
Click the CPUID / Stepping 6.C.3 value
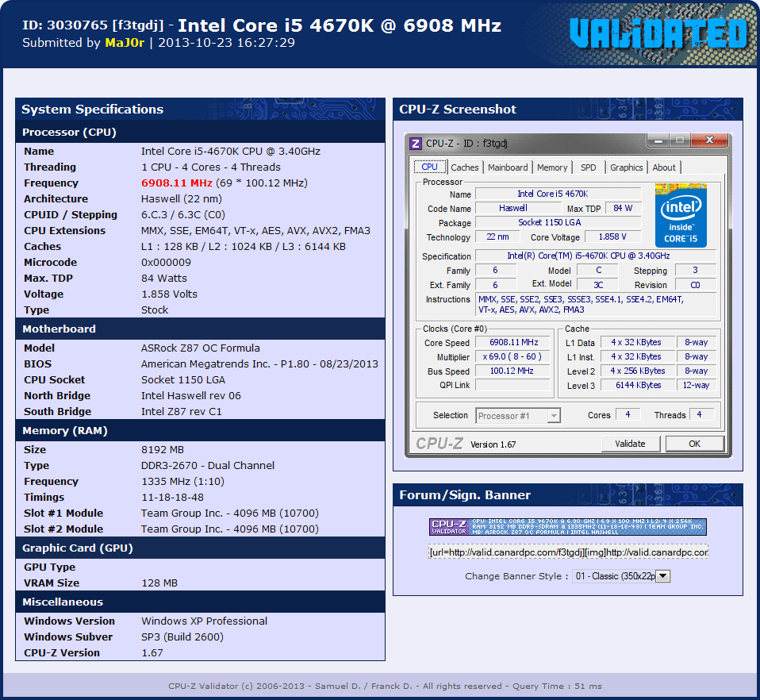point(183,215)
